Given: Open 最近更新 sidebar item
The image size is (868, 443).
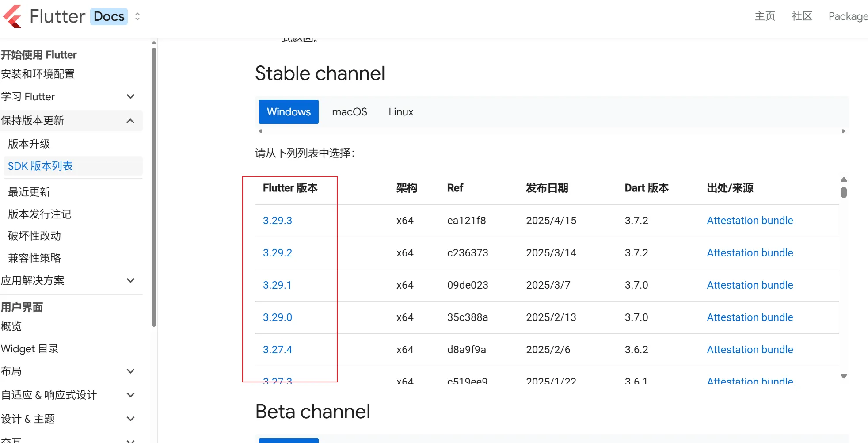Looking at the screenshot, I should pos(29,192).
